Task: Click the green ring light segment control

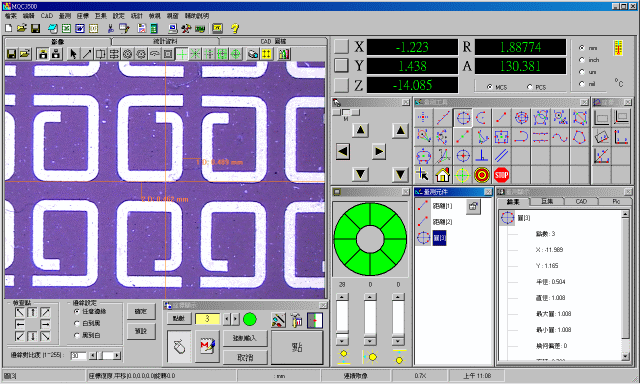Action: coord(370,240)
